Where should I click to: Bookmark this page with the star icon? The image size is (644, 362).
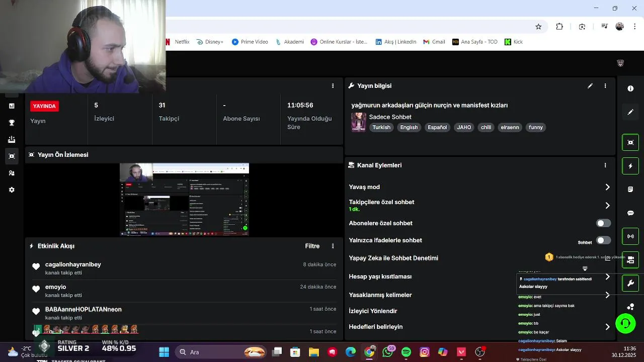coord(538,27)
